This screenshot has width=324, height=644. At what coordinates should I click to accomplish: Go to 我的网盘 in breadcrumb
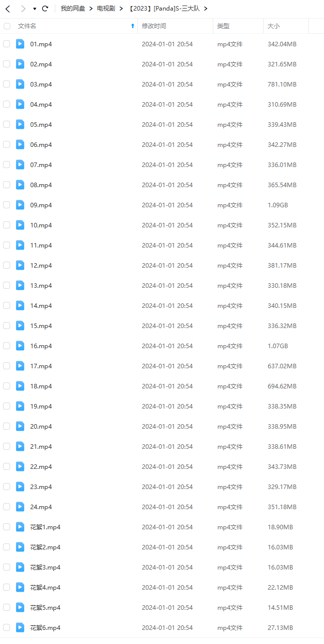73,9
